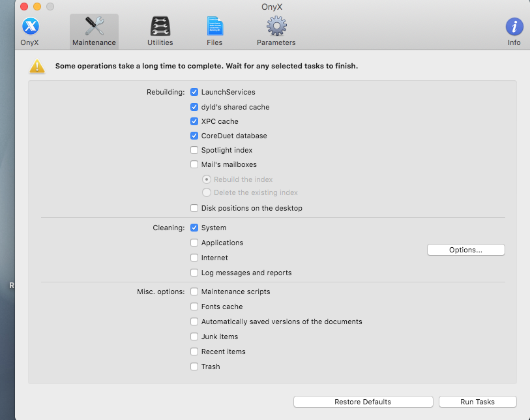530x420 pixels.
Task: Disable CoreDuet database rebuilding
Action: coord(194,136)
